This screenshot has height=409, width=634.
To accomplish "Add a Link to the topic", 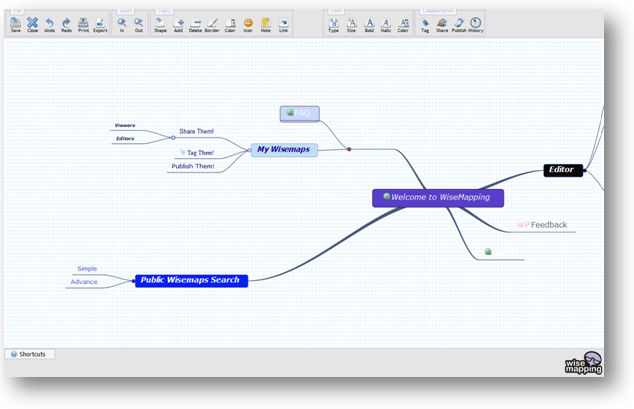I will [x=283, y=25].
